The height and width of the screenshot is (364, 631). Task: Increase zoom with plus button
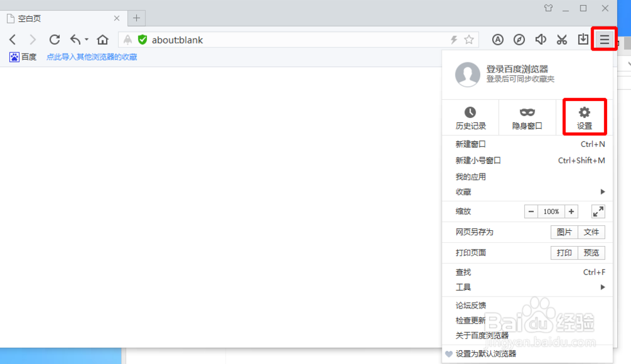[x=571, y=211]
